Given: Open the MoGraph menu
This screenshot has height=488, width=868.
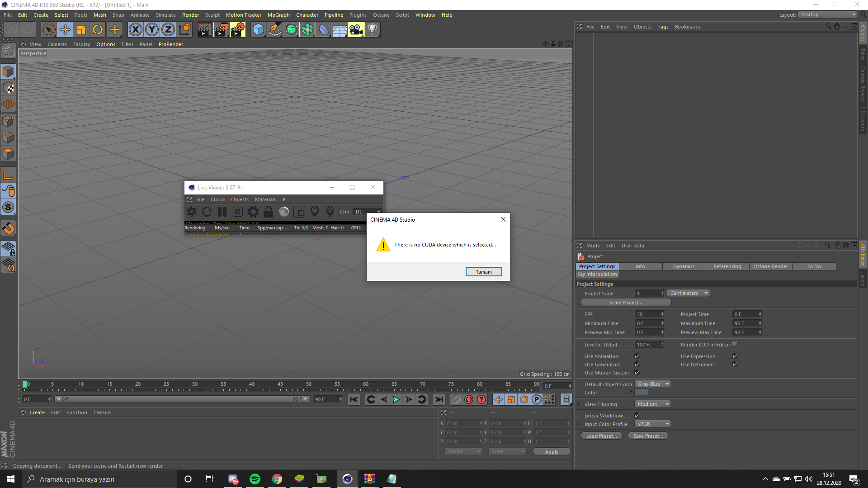Looking at the screenshot, I should (x=278, y=15).
